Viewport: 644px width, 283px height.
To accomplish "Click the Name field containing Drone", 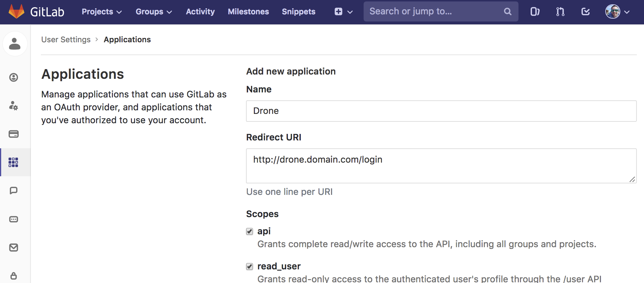I will click(x=441, y=111).
